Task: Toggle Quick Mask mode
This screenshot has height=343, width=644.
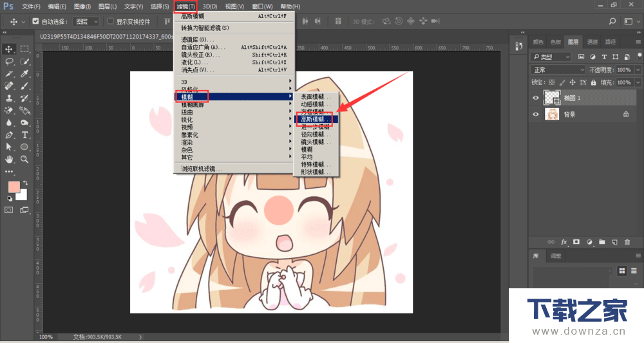Action: point(8,210)
